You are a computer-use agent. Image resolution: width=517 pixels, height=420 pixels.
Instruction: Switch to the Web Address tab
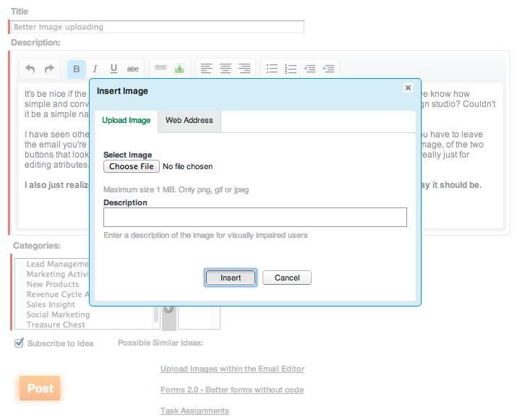pos(189,121)
